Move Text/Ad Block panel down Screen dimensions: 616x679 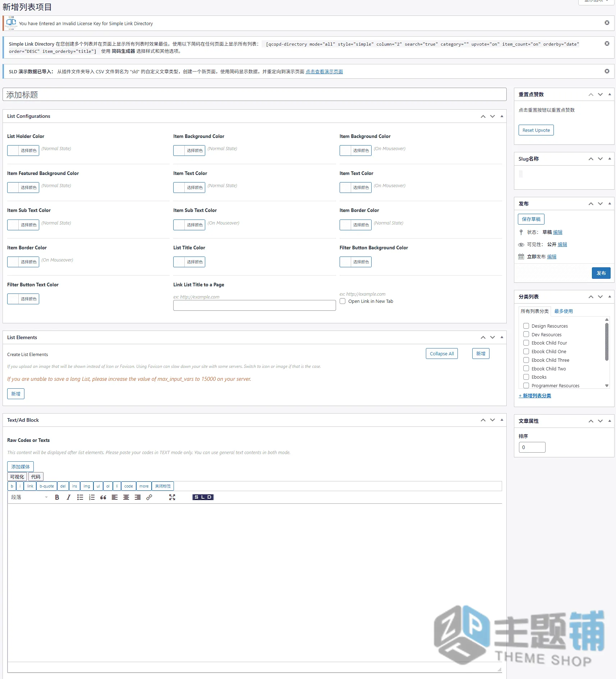click(x=492, y=420)
